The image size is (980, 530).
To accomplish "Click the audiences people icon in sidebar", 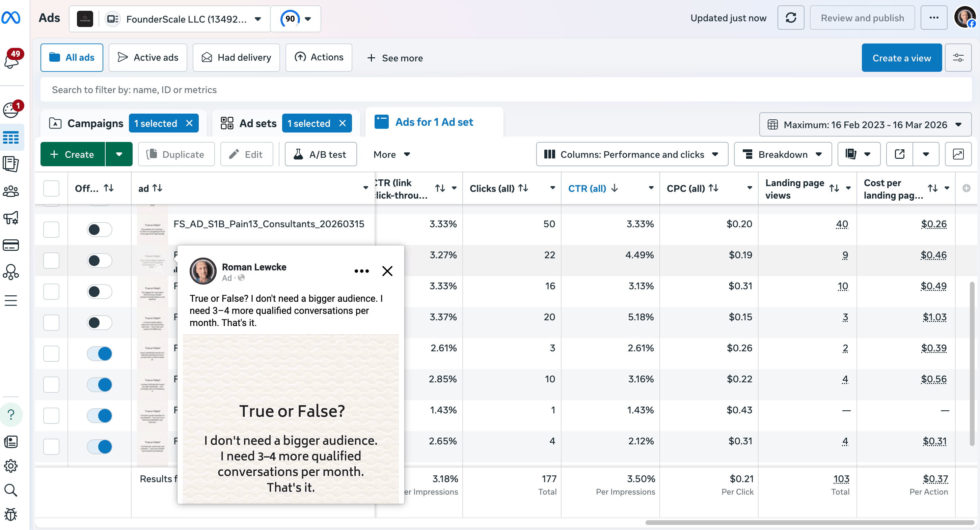I will (11, 191).
